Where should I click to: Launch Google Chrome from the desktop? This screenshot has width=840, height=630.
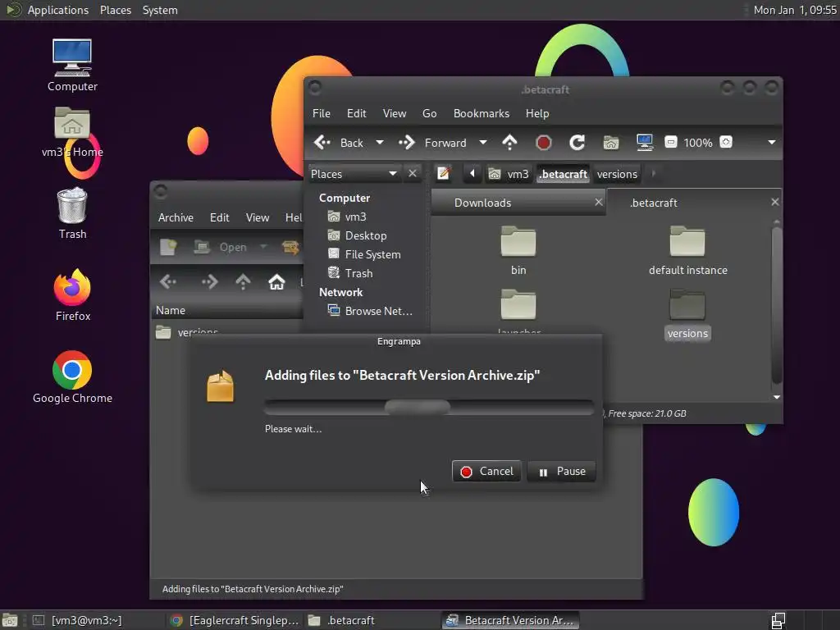[x=72, y=377]
